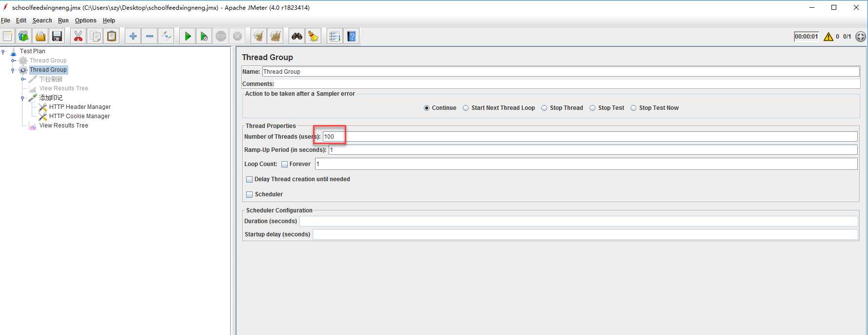The width and height of the screenshot is (868, 335).
Task: Open the Run menu
Action: point(63,21)
